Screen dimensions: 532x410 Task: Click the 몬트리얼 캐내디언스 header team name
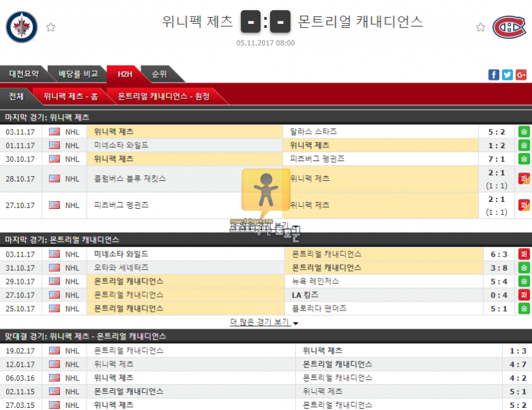360,21
